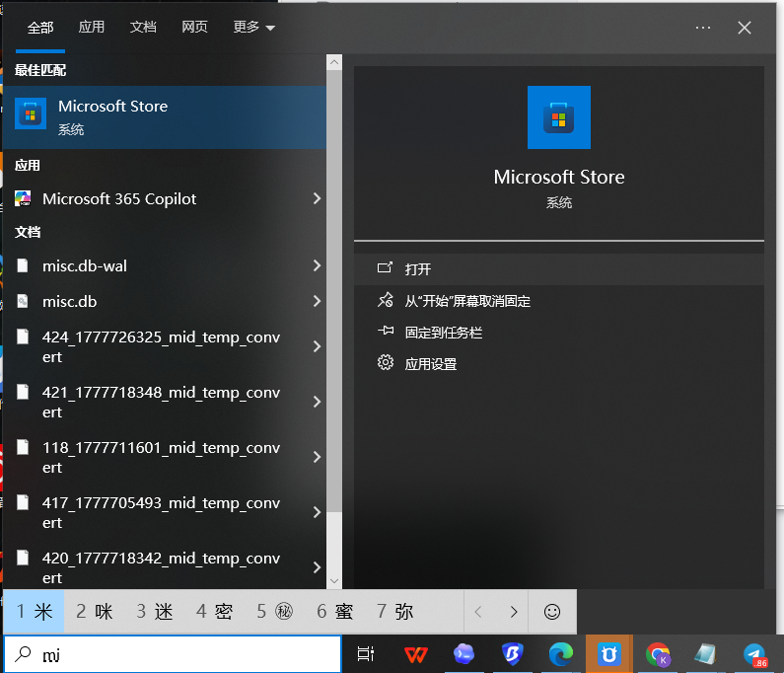The image size is (784, 673).
Task: Open Telegram from the taskbar
Action: click(754, 654)
